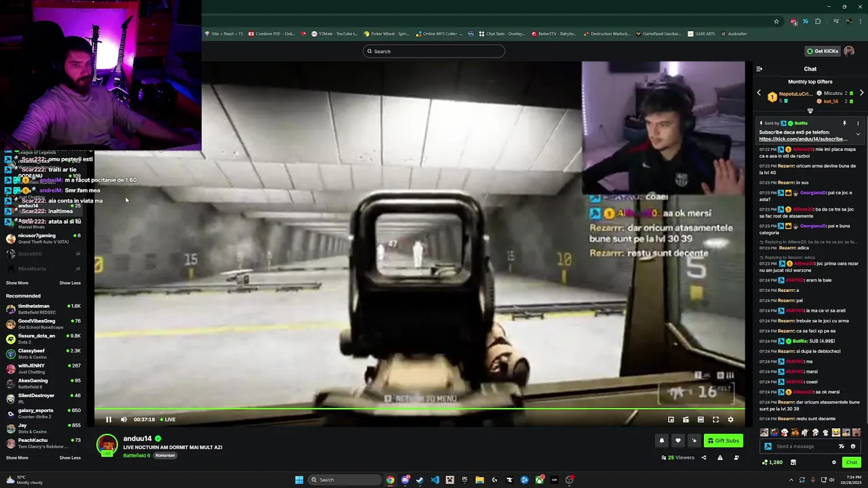Open the LUAR ARTS bookmark
Image resolution: width=868 pixels, height=488 pixels.
pos(701,33)
